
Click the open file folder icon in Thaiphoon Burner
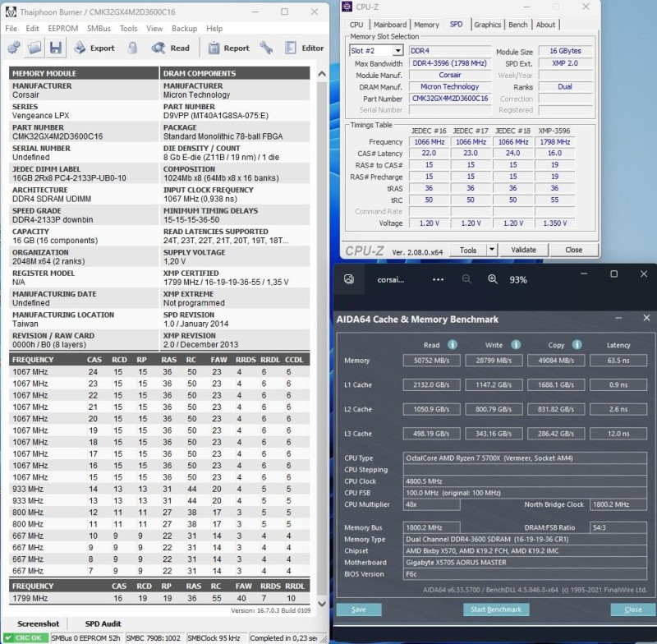[x=34, y=48]
